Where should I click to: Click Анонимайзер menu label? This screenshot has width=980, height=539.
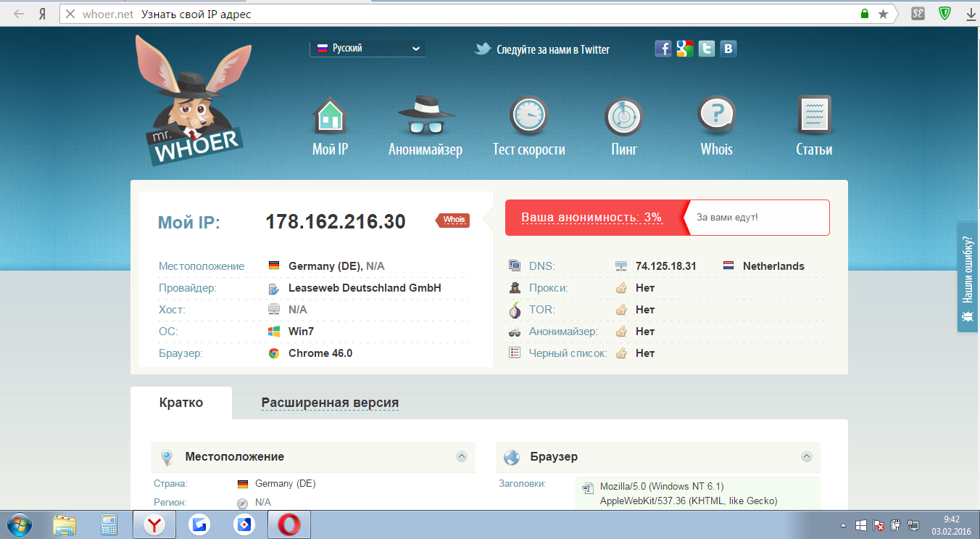pos(425,149)
